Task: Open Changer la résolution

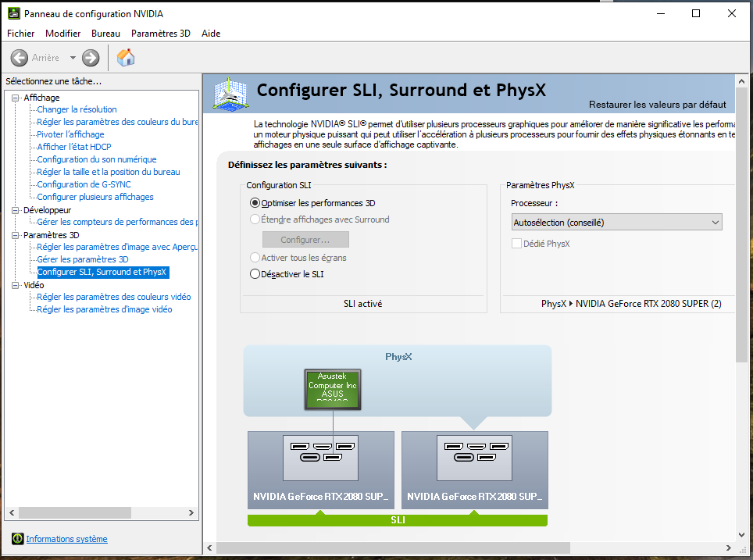Action: point(77,109)
